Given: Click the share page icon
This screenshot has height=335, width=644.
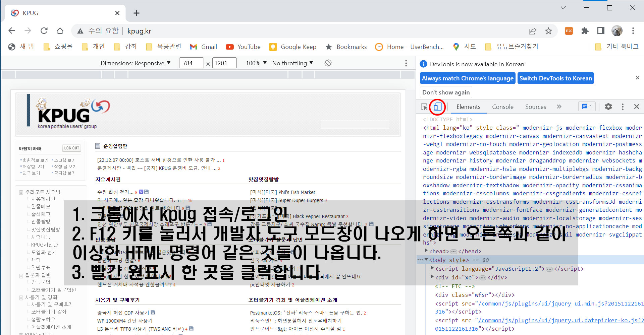Looking at the screenshot, I should click(532, 31).
